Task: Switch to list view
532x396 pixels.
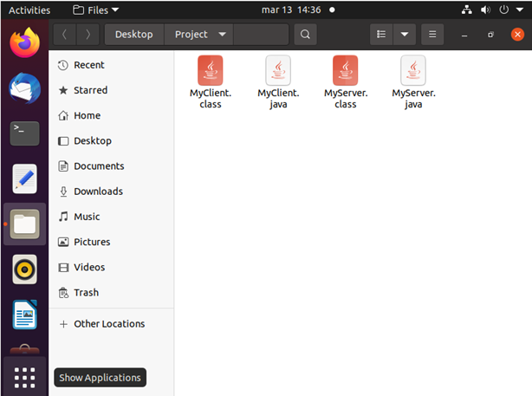Action: [381, 35]
